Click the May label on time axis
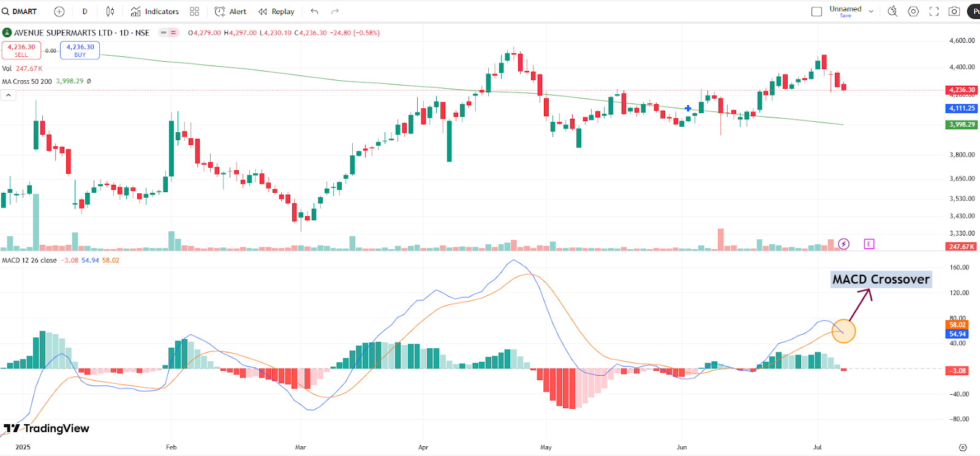 546,447
